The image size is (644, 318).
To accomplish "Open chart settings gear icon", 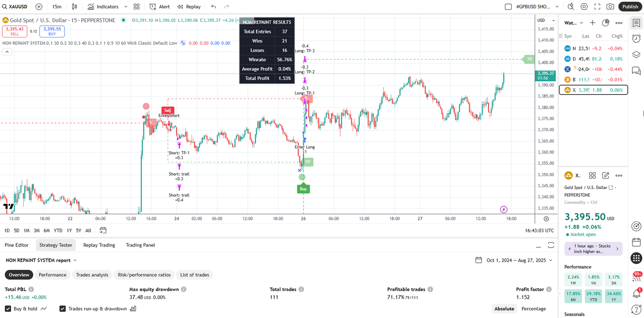I will [x=584, y=7].
